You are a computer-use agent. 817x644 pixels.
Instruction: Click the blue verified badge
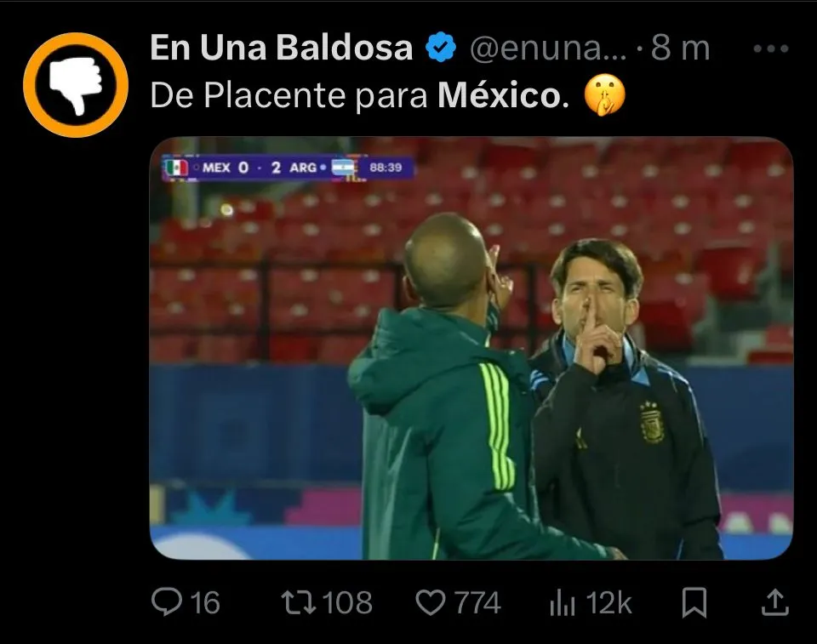pyautogui.click(x=441, y=47)
